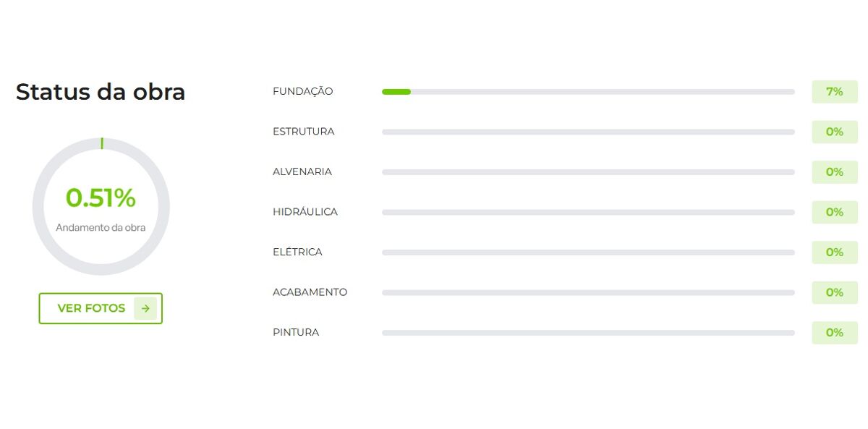The height and width of the screenshot is (429, 868).
Task: Click the HIDRÁULICA progress bar
Action: pos(587,213)
